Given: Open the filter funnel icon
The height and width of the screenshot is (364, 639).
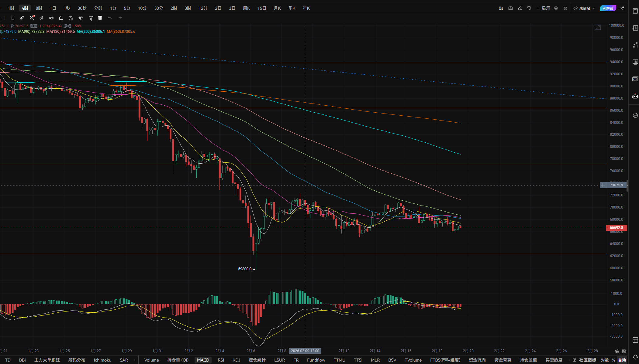Looking at the screenshot, I should pos(91,18).
